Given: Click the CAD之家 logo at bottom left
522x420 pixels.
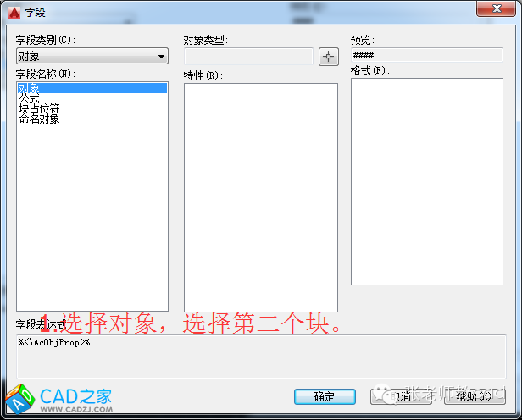Looking at the screenshot, I should [x=58, y=397].
